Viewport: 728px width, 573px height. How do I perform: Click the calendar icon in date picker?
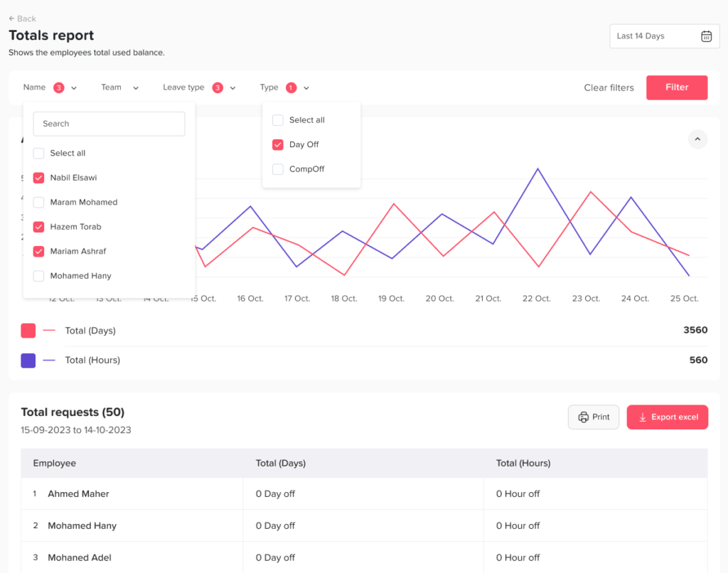(x=706, y=36)
